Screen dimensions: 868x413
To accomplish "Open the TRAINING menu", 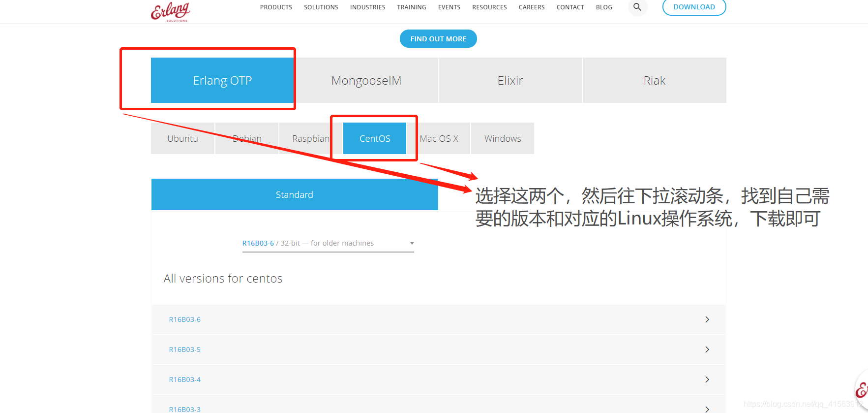I will (412, 7).
